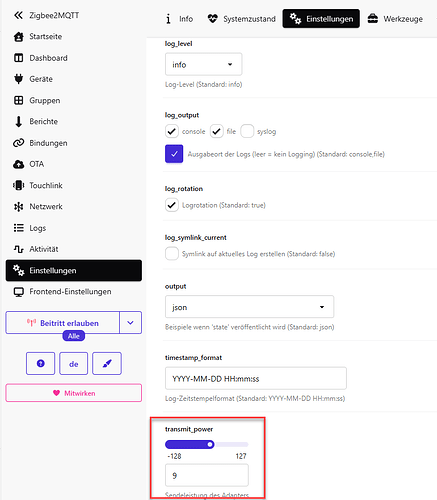Click the Mitwirken button
Image resolution: width=437 pixels, height=500 pixels.
point(74,393)
